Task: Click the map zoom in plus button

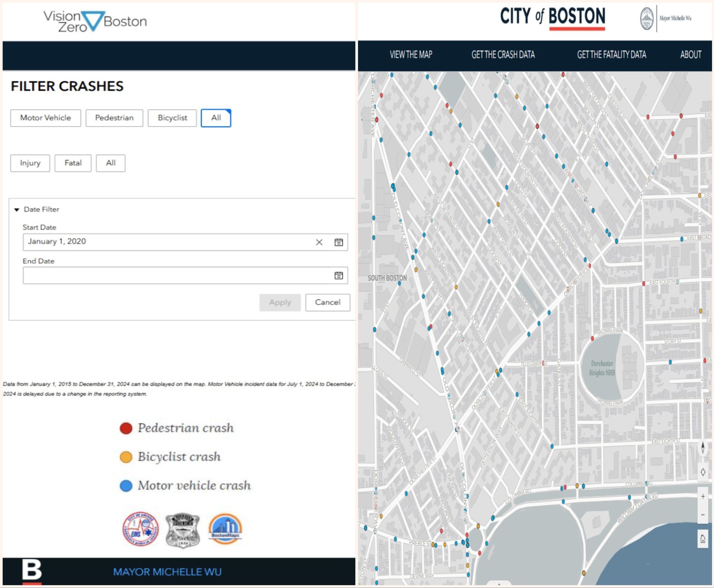Action: 703,496
